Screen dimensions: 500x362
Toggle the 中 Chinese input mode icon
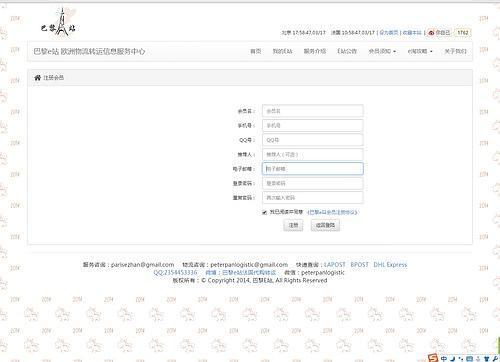444,359
